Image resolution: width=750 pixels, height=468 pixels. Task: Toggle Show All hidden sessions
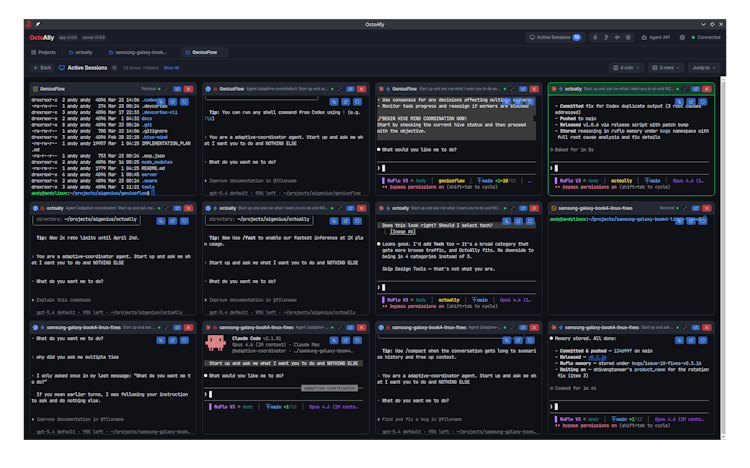click(x=171, y=68)
